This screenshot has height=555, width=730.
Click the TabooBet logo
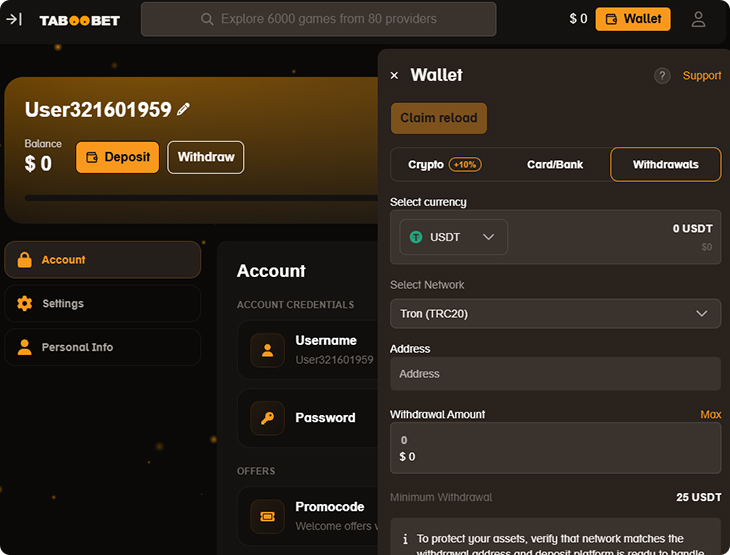[x=80, y=20]
